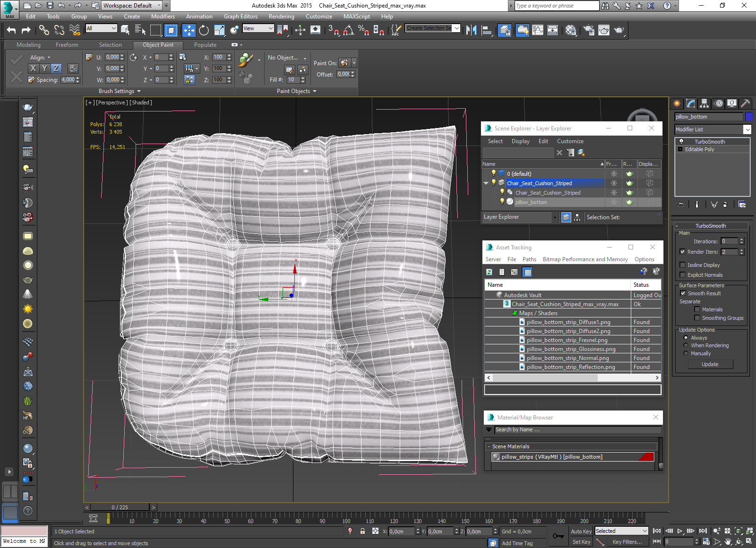The width and height of the screenshot is (756, 548).
Task: Activate Select and Move tool
Action: [x=189, y=30]
